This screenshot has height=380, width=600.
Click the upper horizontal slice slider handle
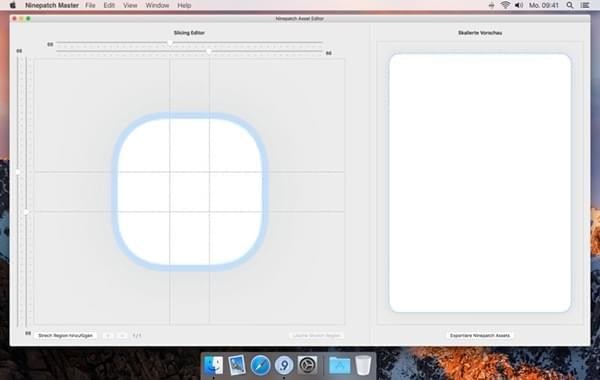click(170, 43)
